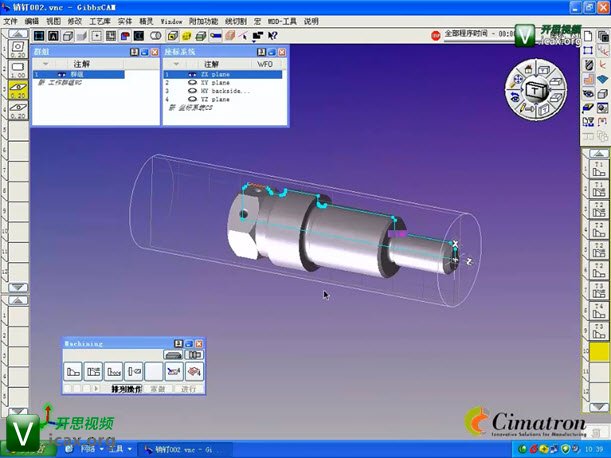This screenshot has height=458, width=611.
Task: Select the T1 operation tile at top of right list
Action: pos(599,169)
